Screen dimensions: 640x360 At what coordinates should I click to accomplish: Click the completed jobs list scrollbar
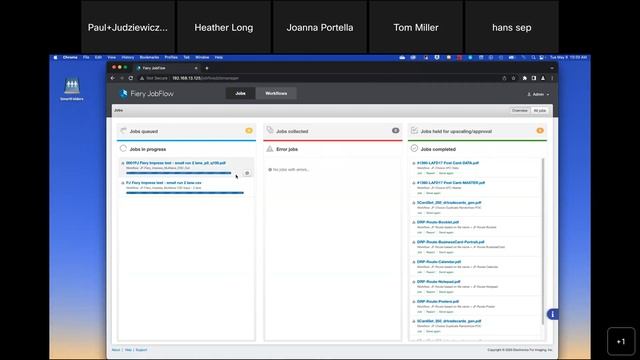[543, 242]
